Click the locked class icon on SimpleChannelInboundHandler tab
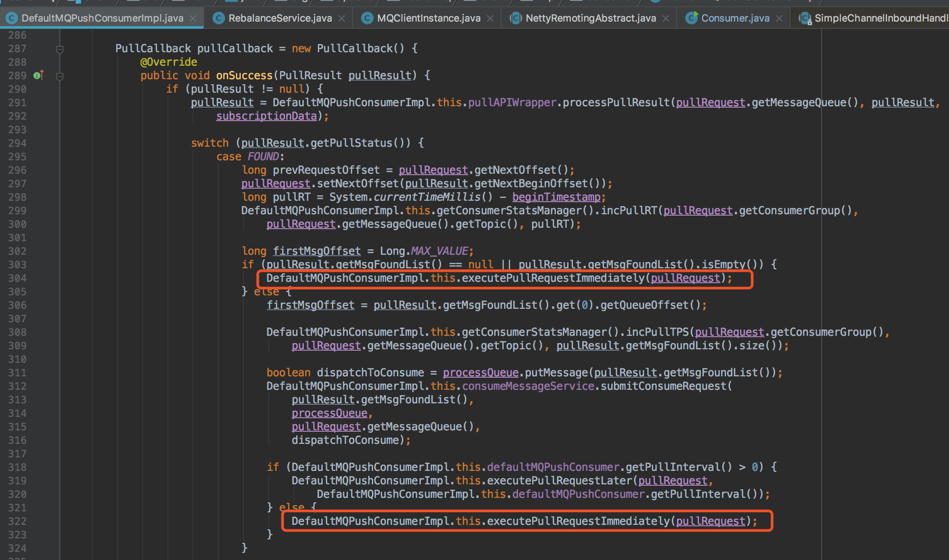The height and width of the screenshot is (560, 949). click(804, 18)
